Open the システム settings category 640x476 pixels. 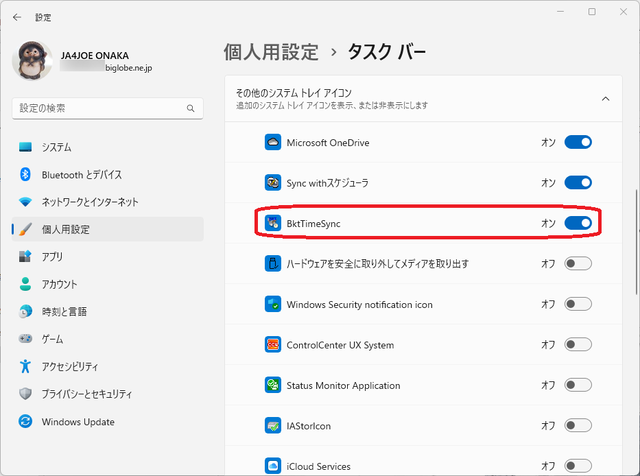tap(108, 147)
